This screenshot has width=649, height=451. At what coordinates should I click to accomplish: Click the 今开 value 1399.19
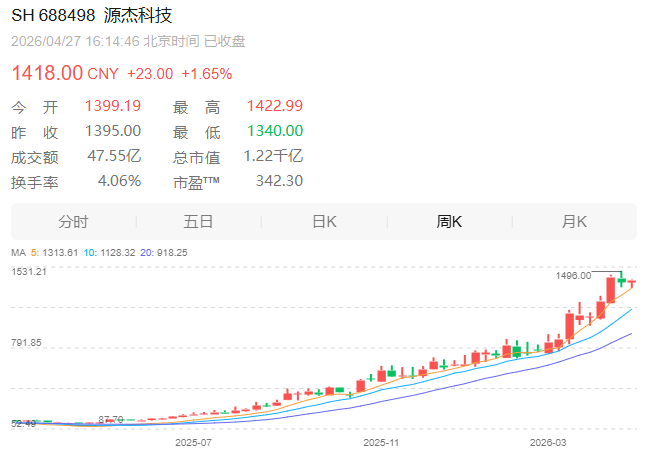click(113, 106)
